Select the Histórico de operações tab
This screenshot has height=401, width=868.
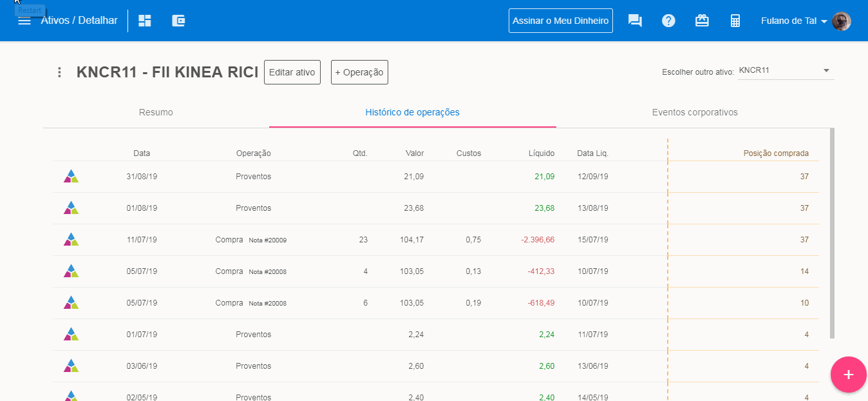[412, 112]
